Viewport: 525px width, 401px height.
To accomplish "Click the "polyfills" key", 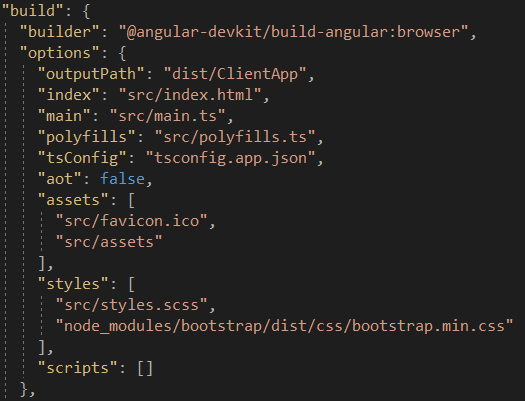I will pyautogui.click(x=87, y=137).
